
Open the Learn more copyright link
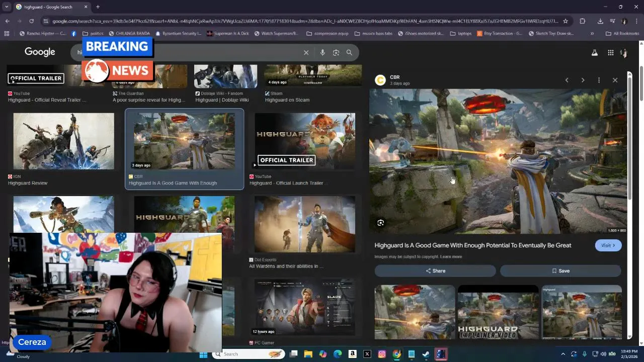click(451, 256)
